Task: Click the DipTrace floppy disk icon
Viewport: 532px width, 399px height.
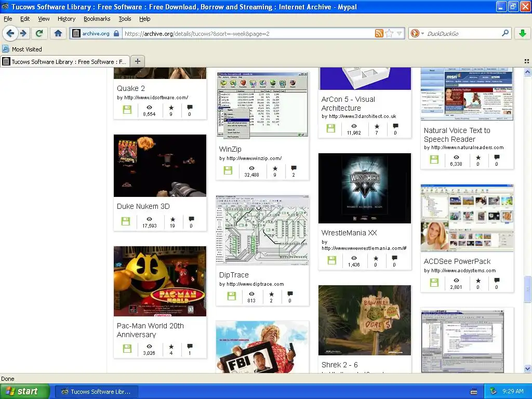Action: tap(231, 296)
